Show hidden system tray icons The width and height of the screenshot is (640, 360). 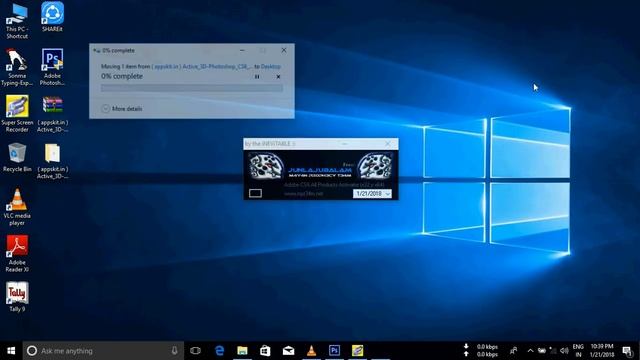530,351
